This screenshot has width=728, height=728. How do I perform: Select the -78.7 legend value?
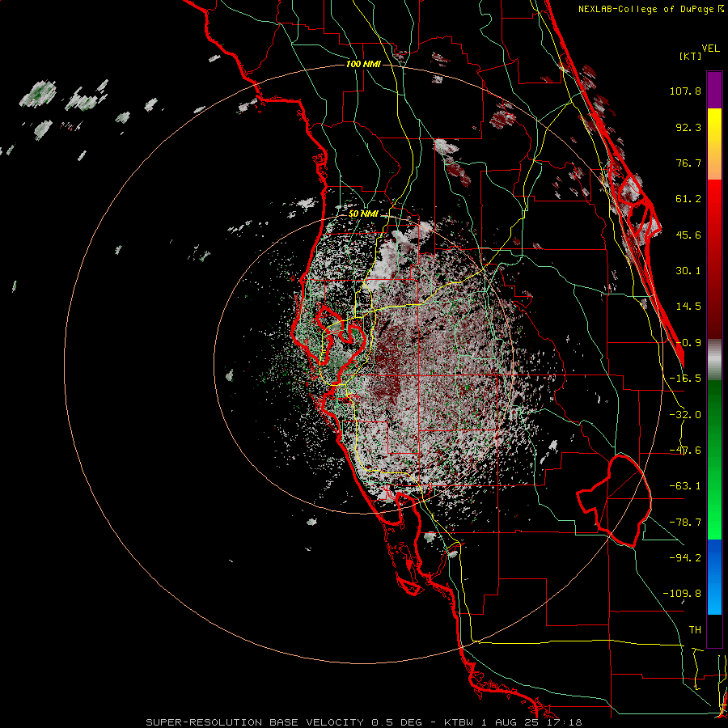click(x=685, y=523)
